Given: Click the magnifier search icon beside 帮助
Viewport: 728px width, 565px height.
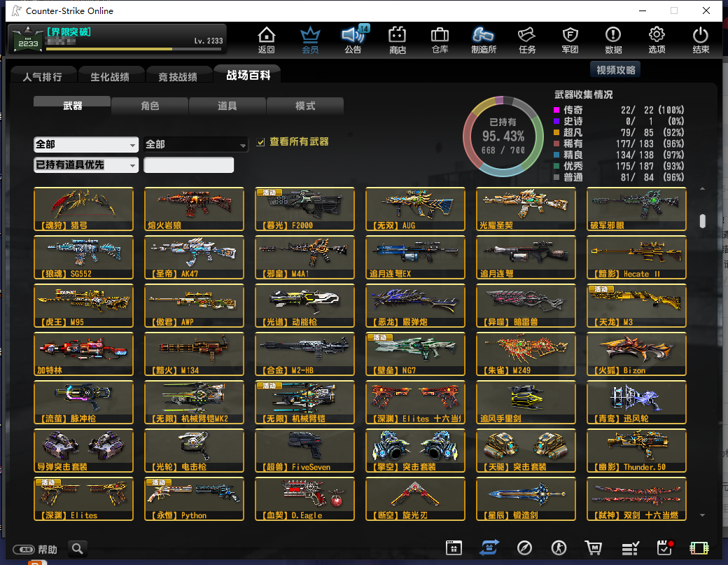Looking at the screenshot, I should tap(78, 549).
